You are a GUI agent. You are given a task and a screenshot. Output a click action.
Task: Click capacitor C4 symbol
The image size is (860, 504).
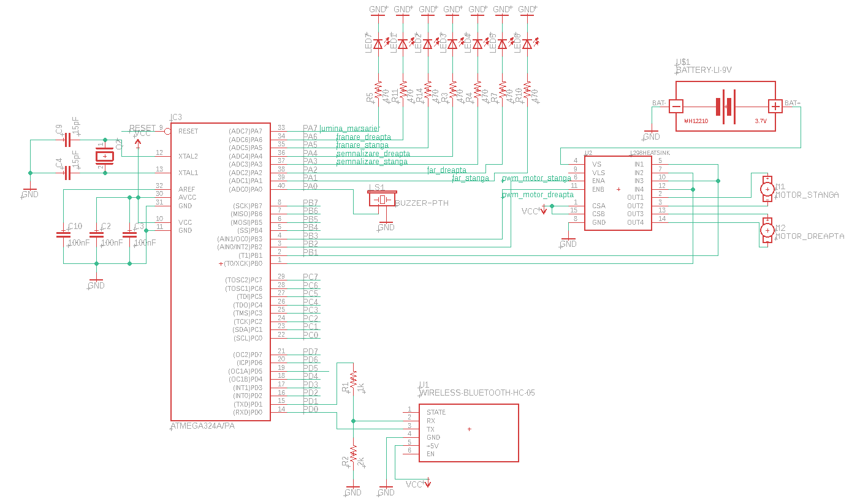(x=67, y=173)
